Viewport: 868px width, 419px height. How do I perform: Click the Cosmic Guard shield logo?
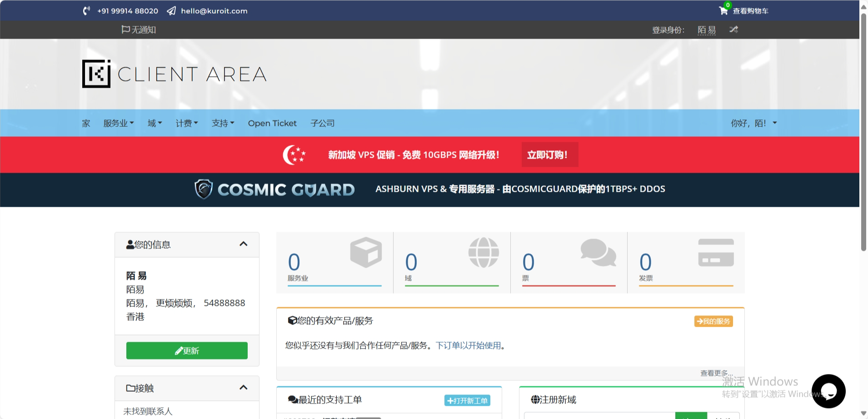204,189
